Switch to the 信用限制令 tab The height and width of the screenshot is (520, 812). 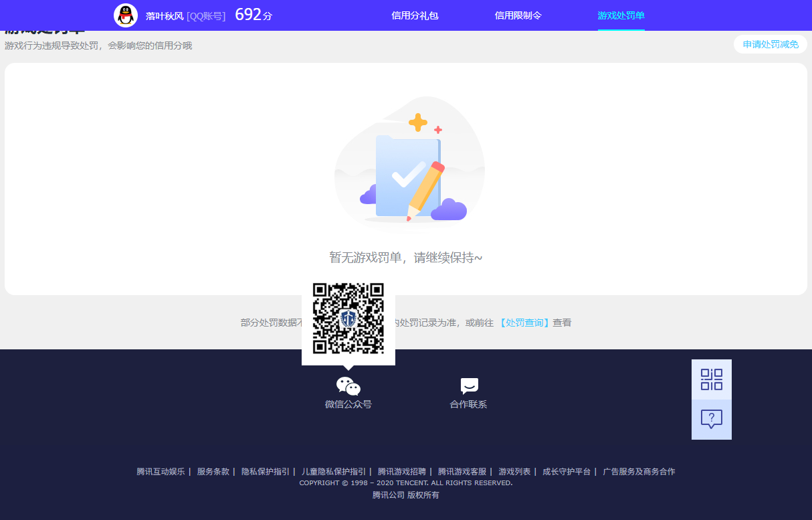click(x=518, y=15)
